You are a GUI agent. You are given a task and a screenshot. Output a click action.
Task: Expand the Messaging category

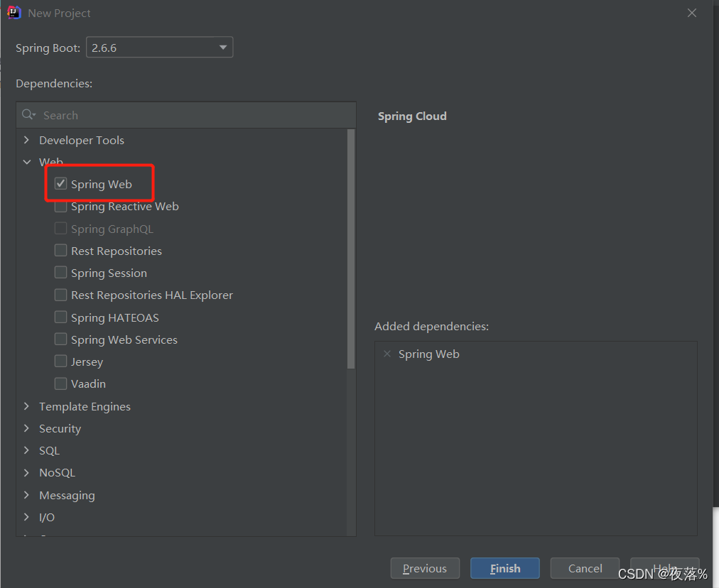(26, 495)
